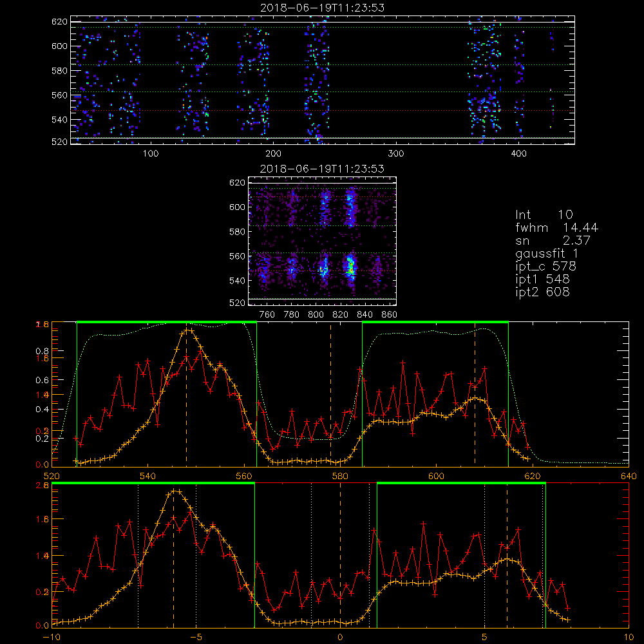Click y-axis label '580' of zoomed panel
The width and height of the screenshot is (644, 644).
click(237, 232)
